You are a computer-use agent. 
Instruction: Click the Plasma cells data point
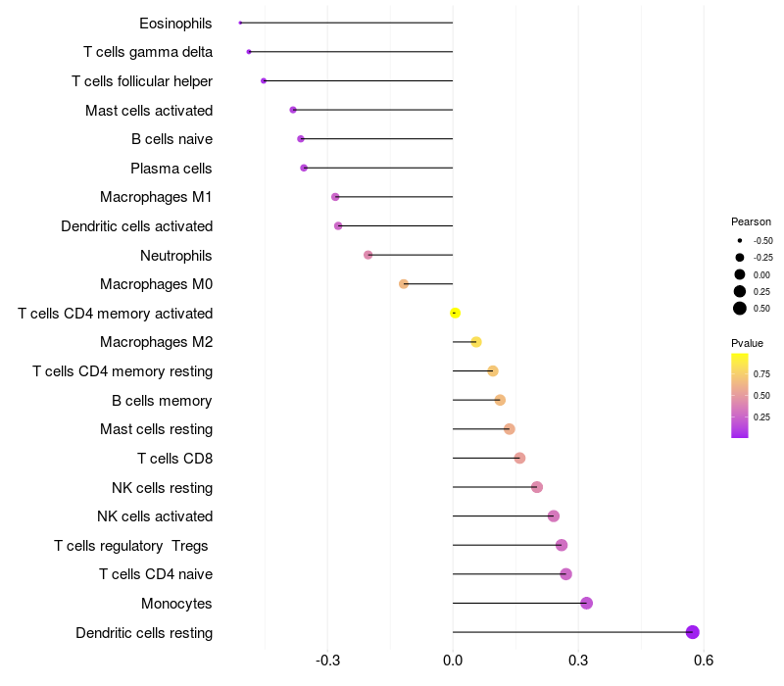(x=304, y=168)
